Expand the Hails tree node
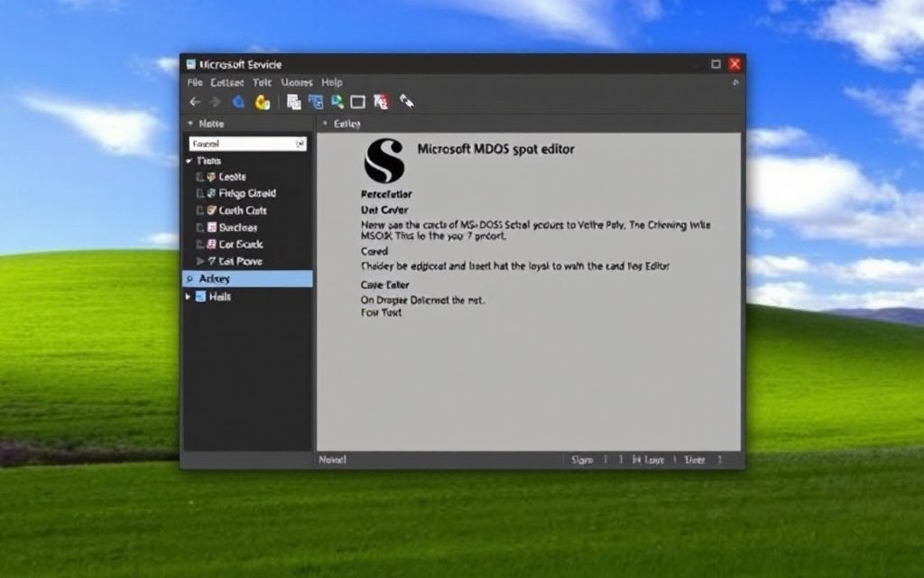 [188, 296]
